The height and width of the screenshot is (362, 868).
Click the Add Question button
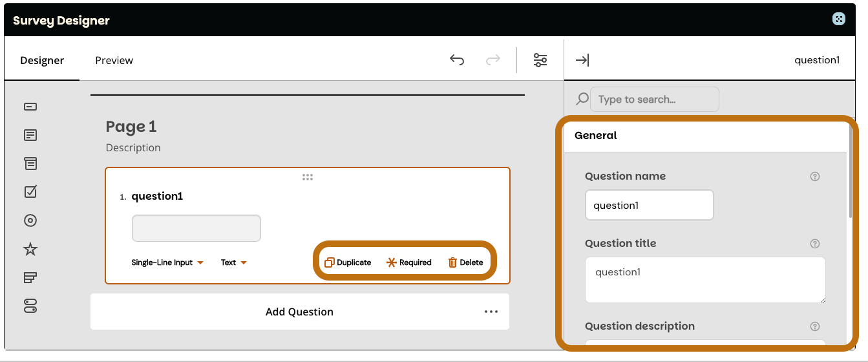(299, 312)
